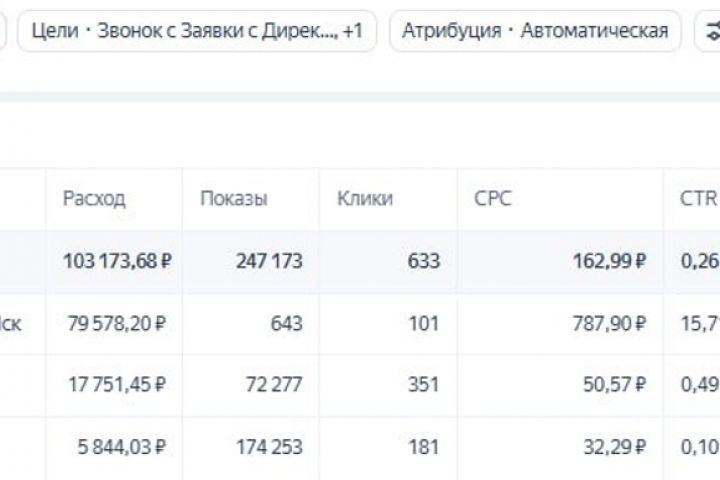Click the 72 277 impressions cell

tap(274, 385)
